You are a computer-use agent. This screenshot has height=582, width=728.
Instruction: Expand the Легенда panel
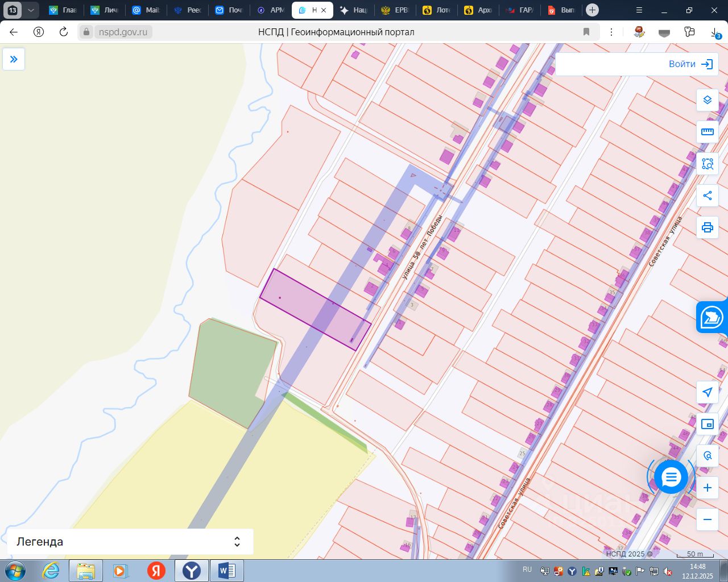click(x=130, y=542)
